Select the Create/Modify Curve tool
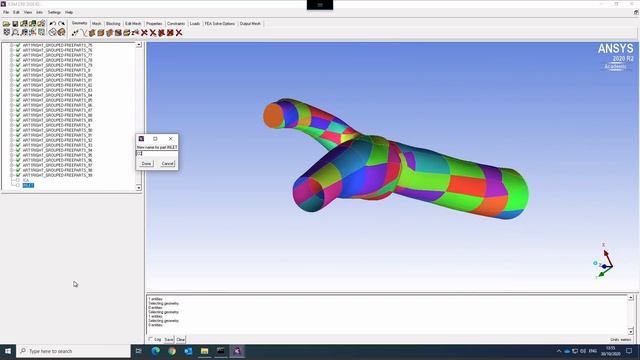Image resolution: width=640 pixels, height=360 pixels. pos(84,33)
